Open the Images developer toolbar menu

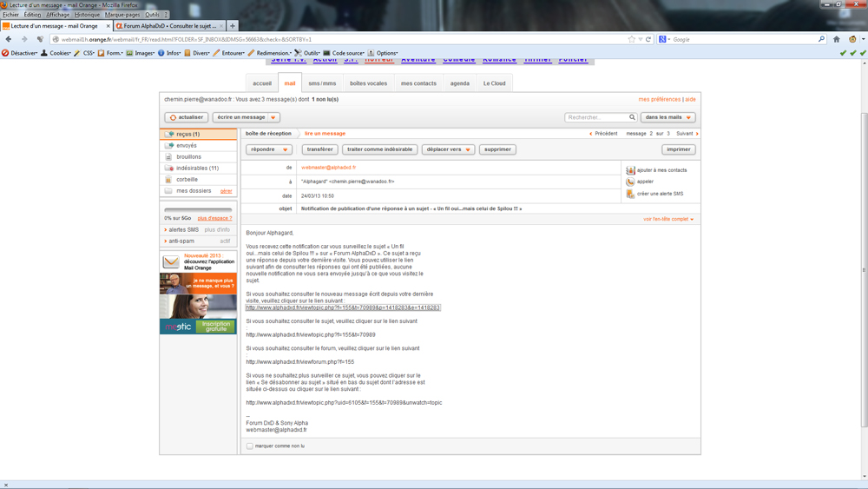pyautogui.click(x=140, y=53)
